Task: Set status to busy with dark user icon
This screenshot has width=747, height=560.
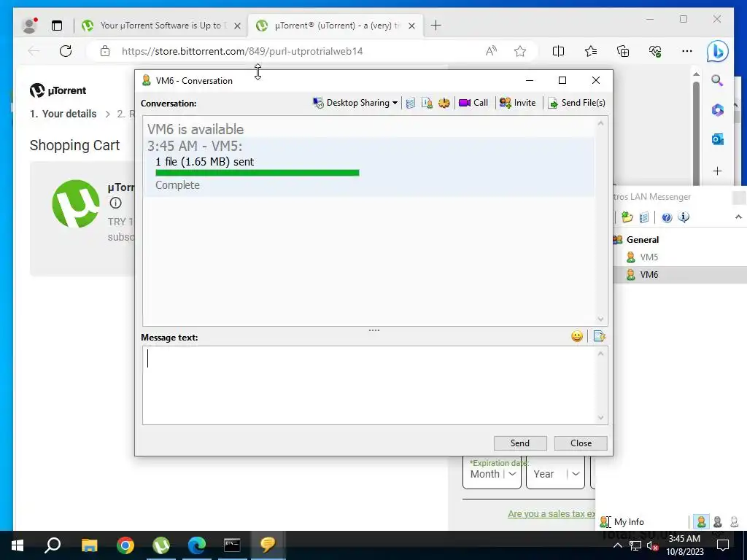Action: (718, 522)
